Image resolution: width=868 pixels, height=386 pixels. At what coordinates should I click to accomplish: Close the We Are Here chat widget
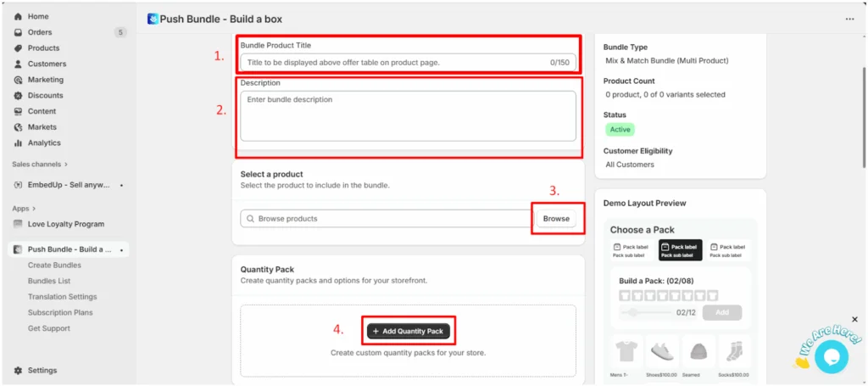pyautogui.click(x=854, y=320)
